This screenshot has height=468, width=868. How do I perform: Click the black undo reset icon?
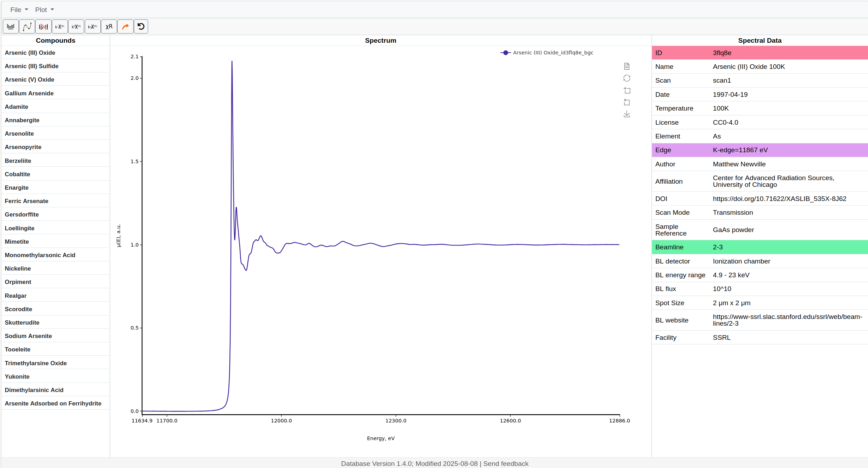[141, 26]
